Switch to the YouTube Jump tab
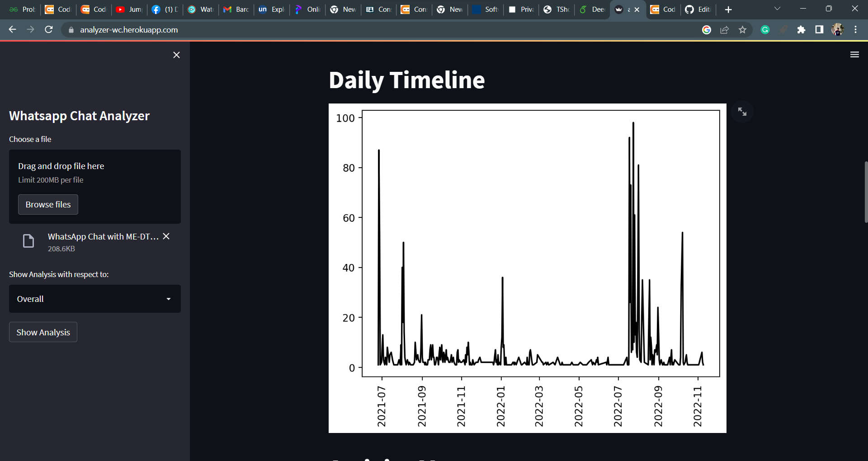Screen dimensions: 868x461 [x=129, y=9]
